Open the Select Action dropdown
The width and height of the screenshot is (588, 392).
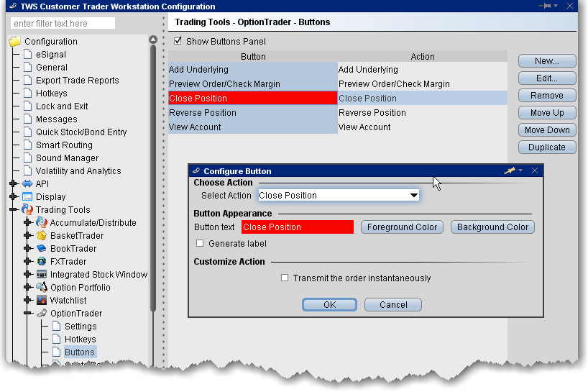coord(413,196)
